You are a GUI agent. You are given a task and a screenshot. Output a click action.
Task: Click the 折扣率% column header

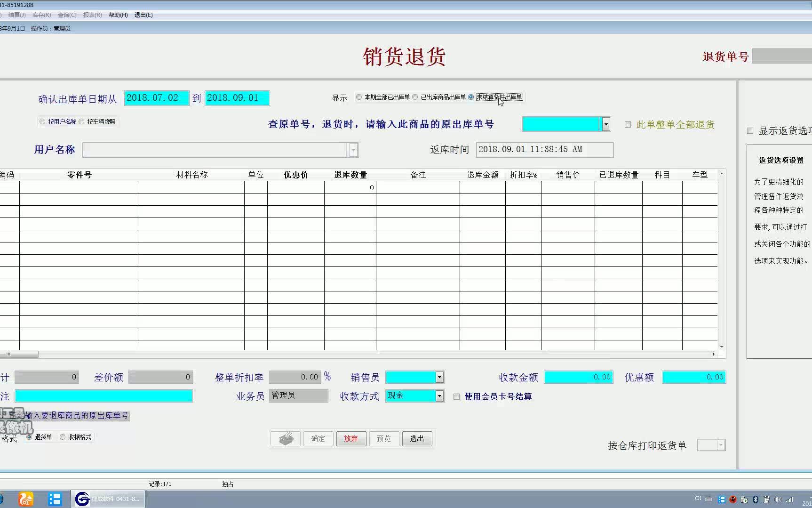coord(524,175)
